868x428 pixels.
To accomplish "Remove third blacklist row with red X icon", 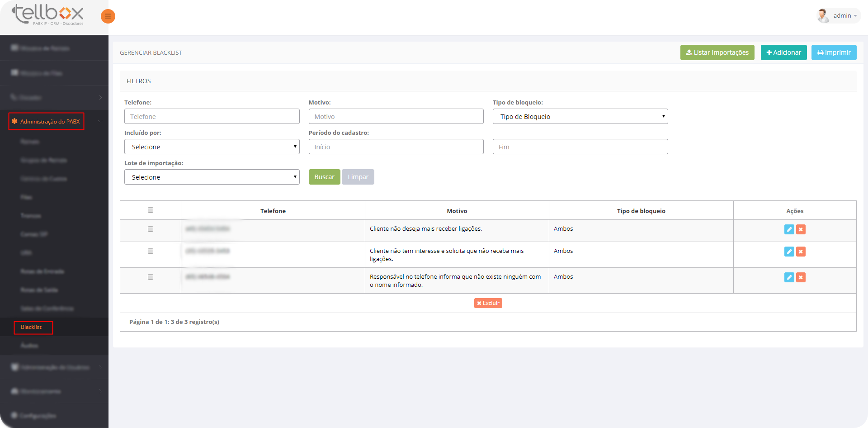I will pyautogui.click(x=801, y=277).
